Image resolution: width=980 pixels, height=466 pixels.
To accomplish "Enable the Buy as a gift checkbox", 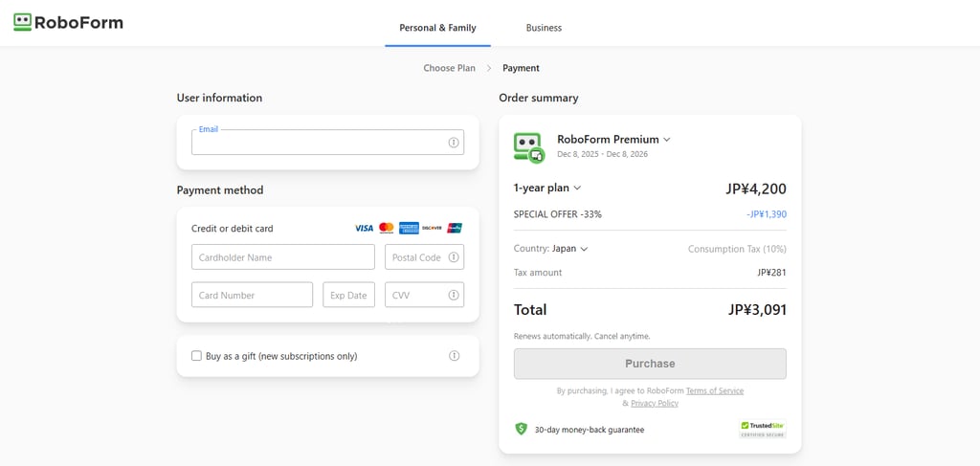I will pyautogui.click(x=196, y=356).
